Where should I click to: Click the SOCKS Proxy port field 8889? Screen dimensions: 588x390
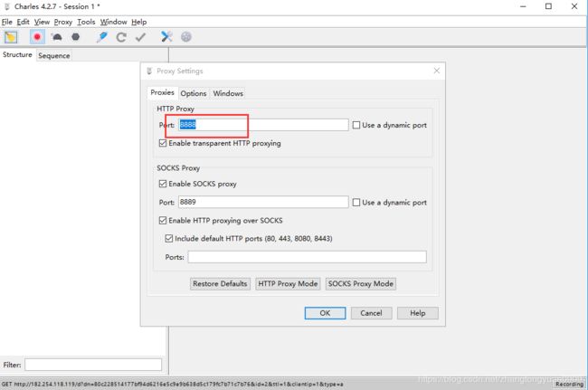263,202
